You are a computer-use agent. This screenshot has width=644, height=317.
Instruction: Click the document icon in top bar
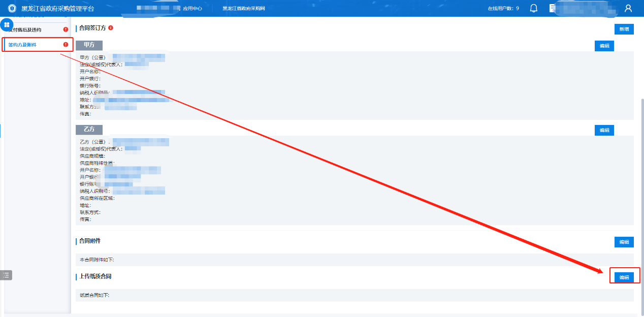(553, 8)
